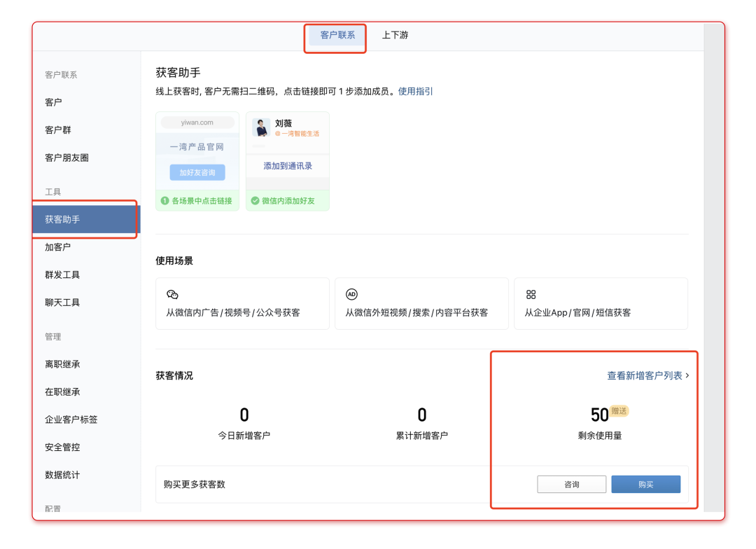Open 客户群 in the sidebar

(58, 130)
